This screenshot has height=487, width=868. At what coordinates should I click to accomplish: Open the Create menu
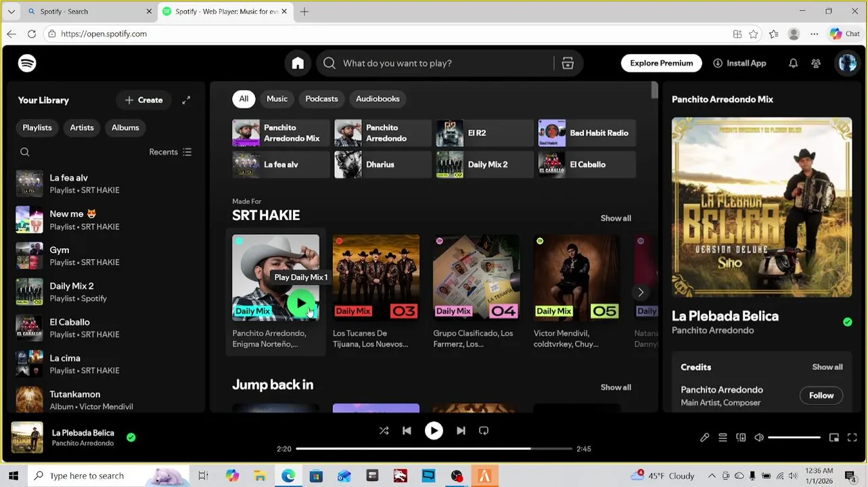tap(143, 100)
